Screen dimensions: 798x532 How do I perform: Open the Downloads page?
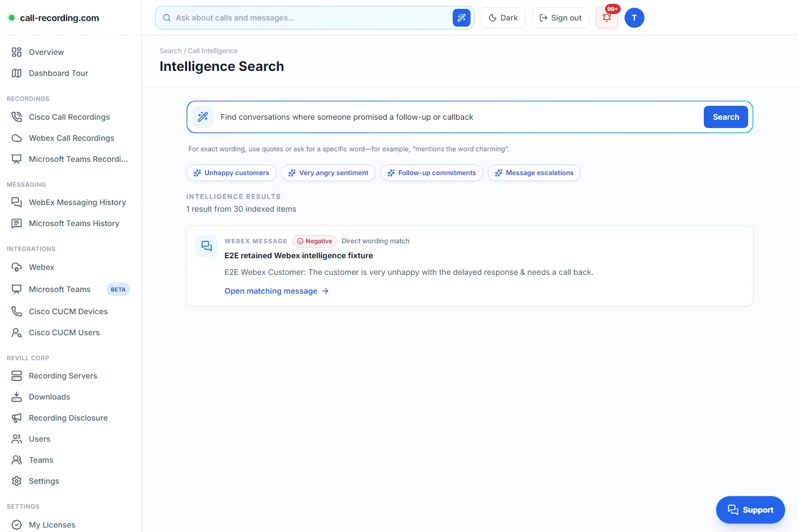[x=70, y=397]
